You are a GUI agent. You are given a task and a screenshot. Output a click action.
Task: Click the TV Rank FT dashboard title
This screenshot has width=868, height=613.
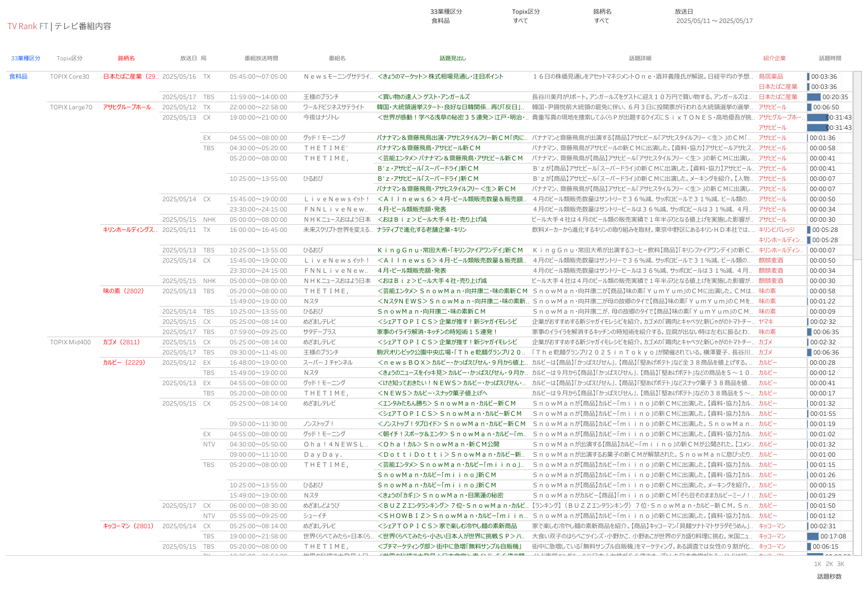point(28,26)
